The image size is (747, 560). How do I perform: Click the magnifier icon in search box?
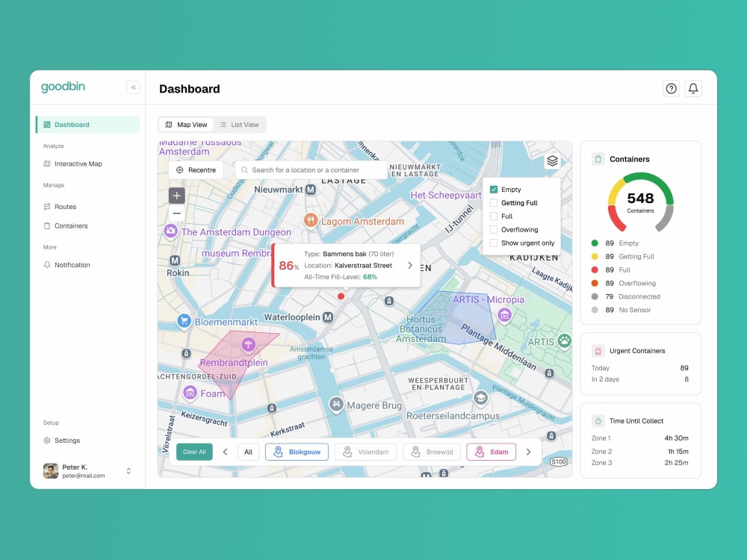click(x=244, y=170)
